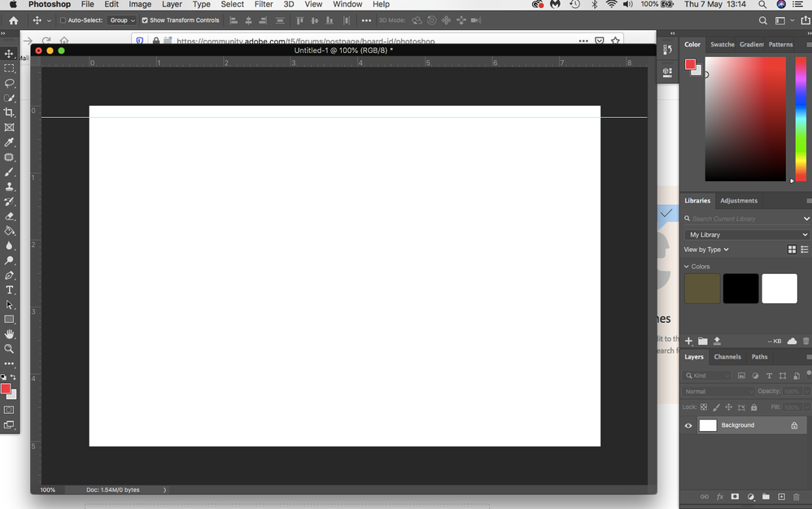Create a new layer
This screenshot has height=509, width=812.
(x=781, y=497)
